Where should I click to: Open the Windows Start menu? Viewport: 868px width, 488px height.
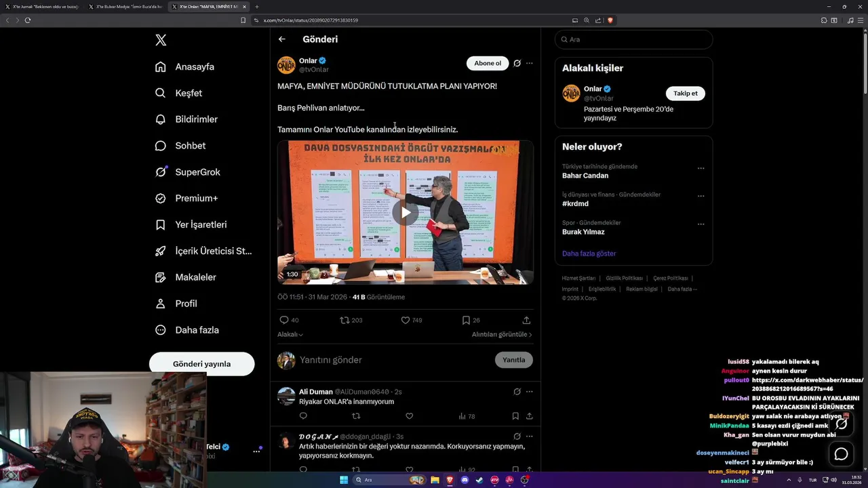(344, 480)
